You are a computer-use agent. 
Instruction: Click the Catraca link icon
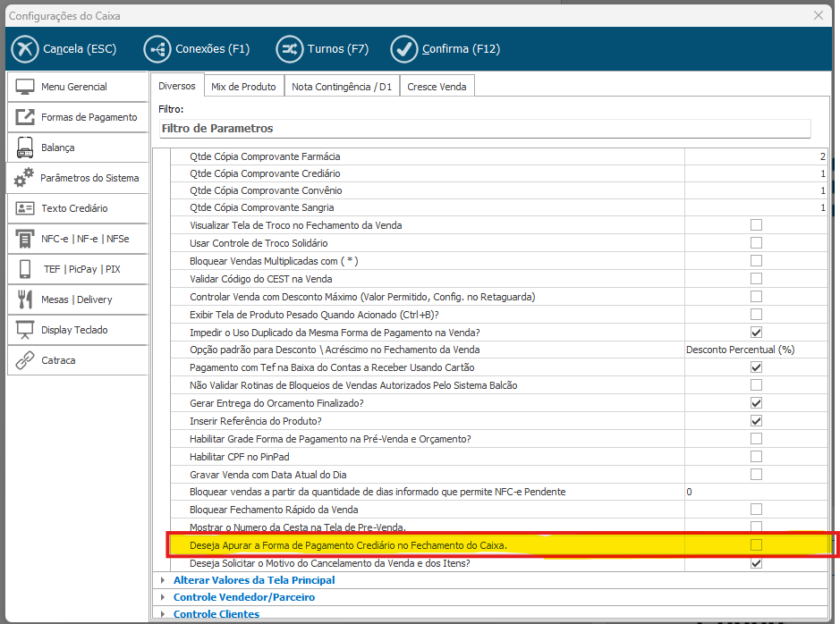click(x=25, y=360)
